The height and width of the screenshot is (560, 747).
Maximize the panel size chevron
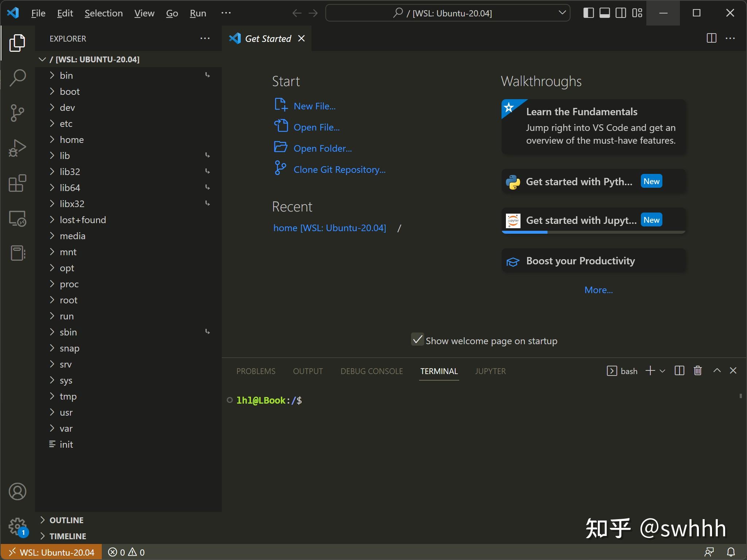(x=717, y=371)
